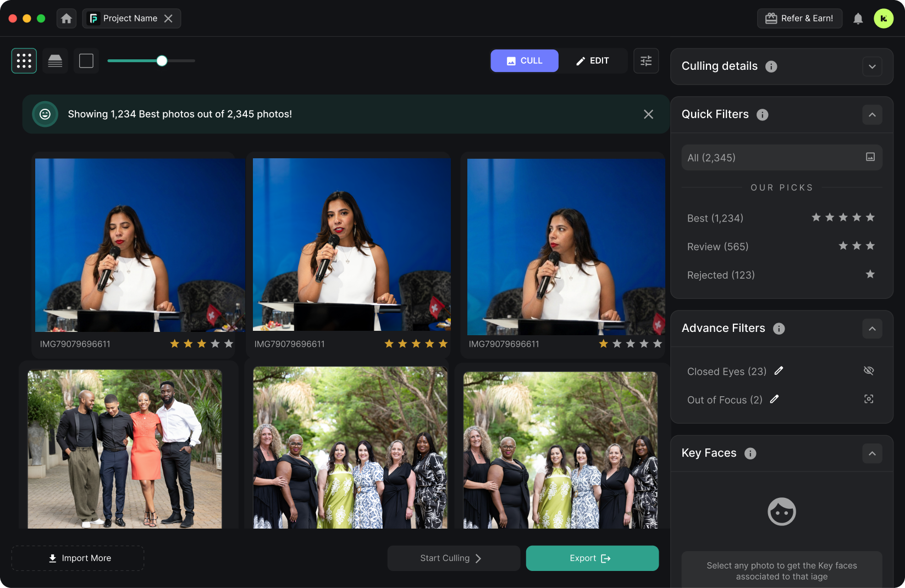The width and height of the screenshot is (905, 588).
Task: Toggle Closed Eyes visibility icon
Action: coord(869,371)
